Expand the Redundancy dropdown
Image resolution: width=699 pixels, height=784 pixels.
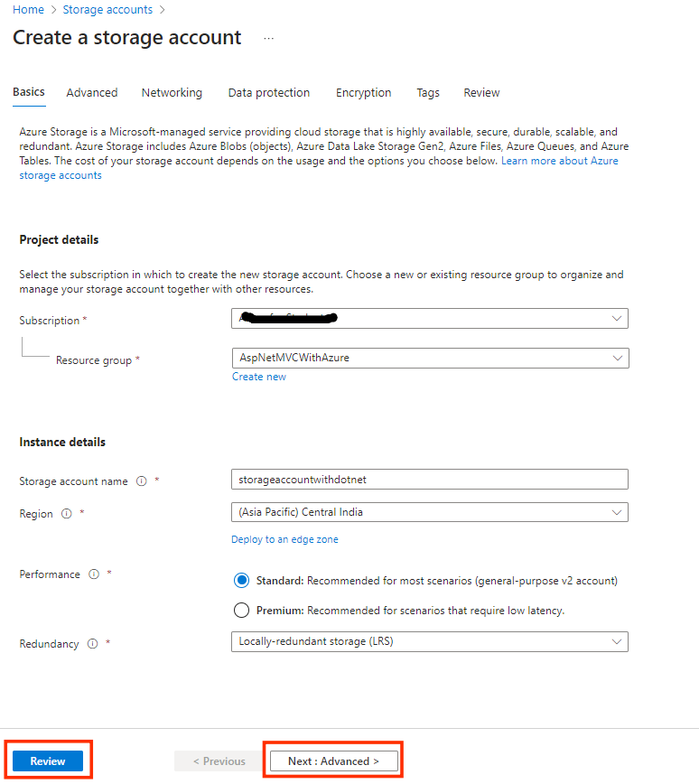point(430,641)
